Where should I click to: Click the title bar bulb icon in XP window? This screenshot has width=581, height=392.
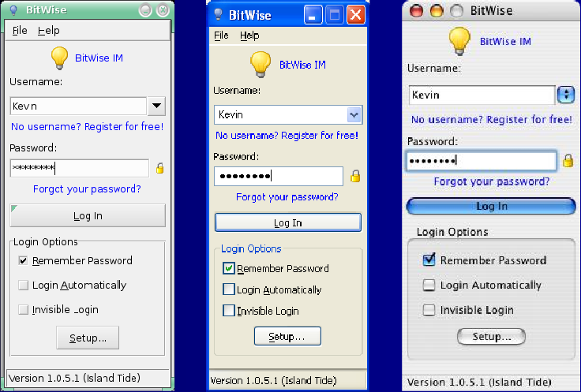(218, 14)
